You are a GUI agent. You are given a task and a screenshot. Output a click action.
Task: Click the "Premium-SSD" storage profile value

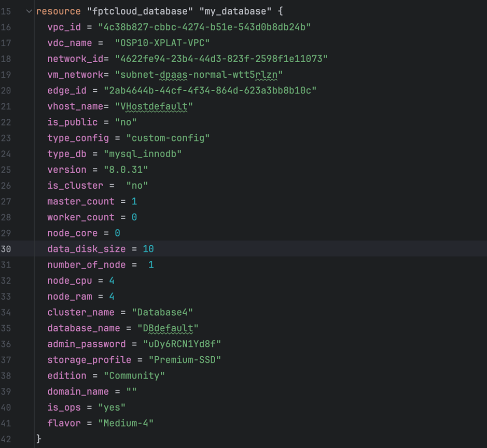185,360
